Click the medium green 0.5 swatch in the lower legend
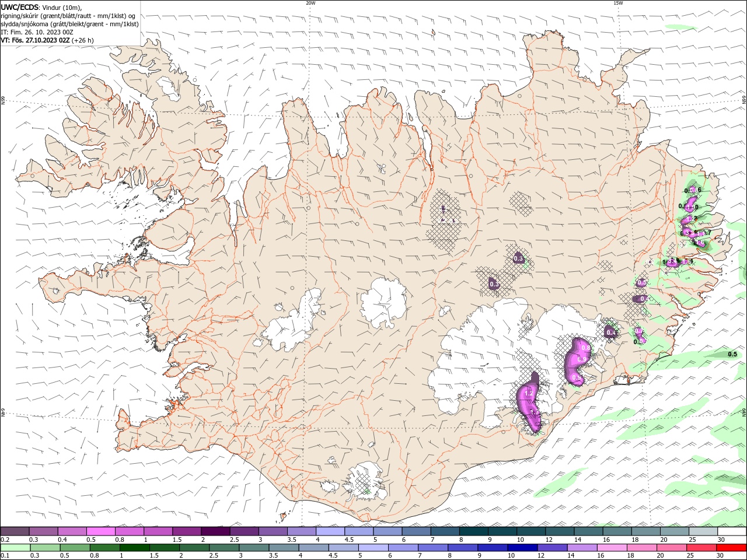The height and width of the screenshot is (560, 747). click(x=75, y=548)
